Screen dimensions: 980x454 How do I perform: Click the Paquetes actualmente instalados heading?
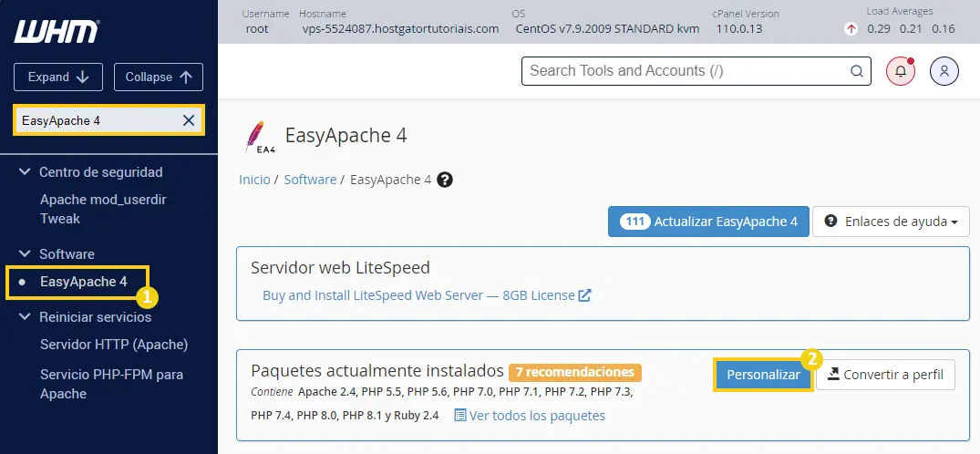[x=377, y=371]
